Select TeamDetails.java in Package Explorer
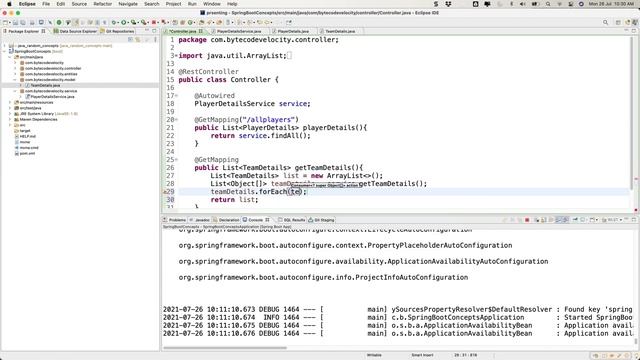The width and height of the screenshot is (640, 360). tap(45, 86)
